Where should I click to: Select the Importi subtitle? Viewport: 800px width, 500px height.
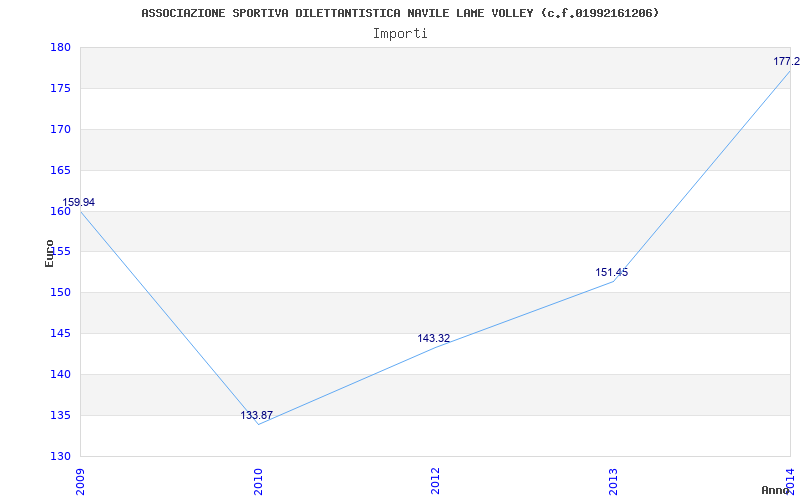click(x=400, y=34)
